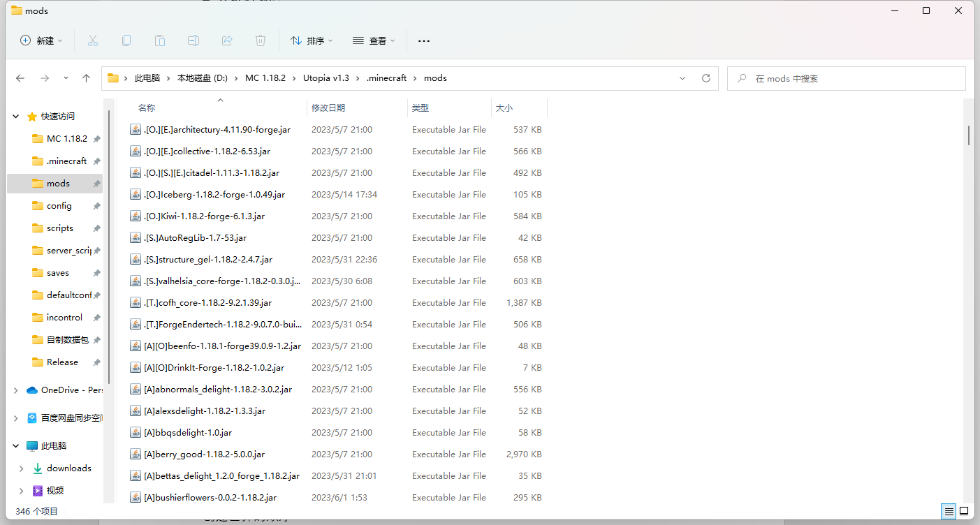Click the Baidu Netdisk sync icon

coord(32,418)
